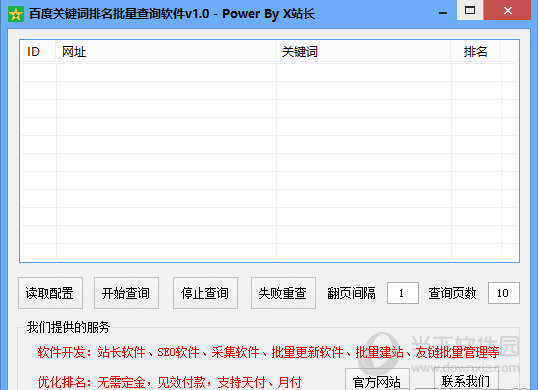Viewport: 538px width, 390px height.
Task: Focus the 翻页间隔 input field
Action: [x=402, y=293]
